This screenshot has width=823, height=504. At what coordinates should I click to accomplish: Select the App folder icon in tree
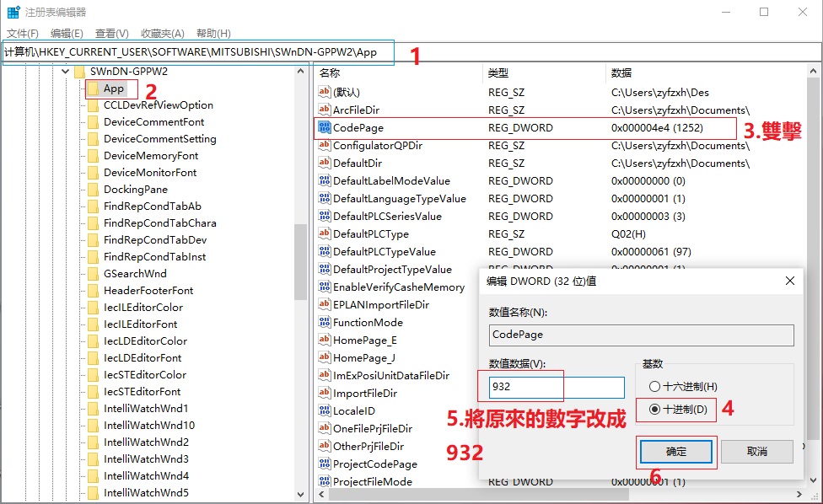pos(93,88)
